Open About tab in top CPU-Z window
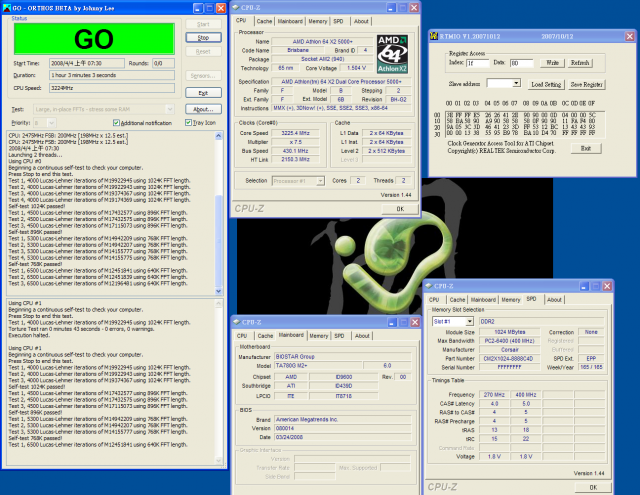The width and height of the screenshot is (640, 495). tap(361, 21)
